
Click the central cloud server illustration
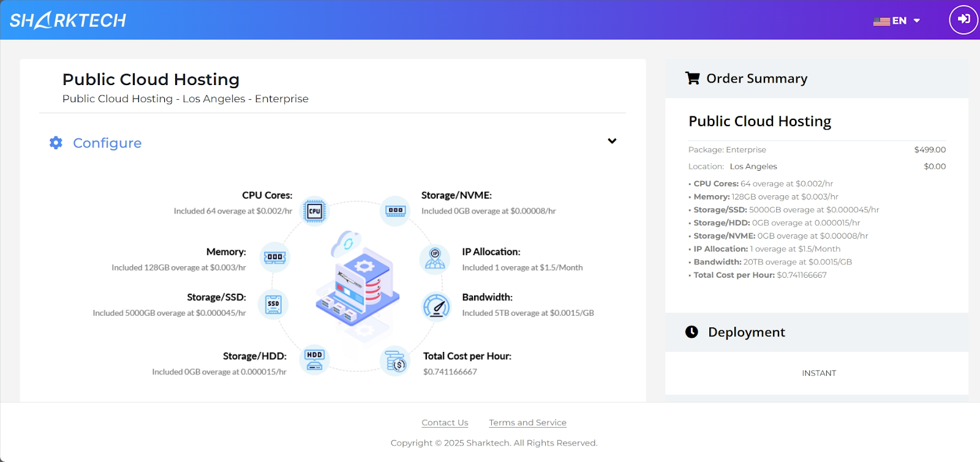[357, 278]
